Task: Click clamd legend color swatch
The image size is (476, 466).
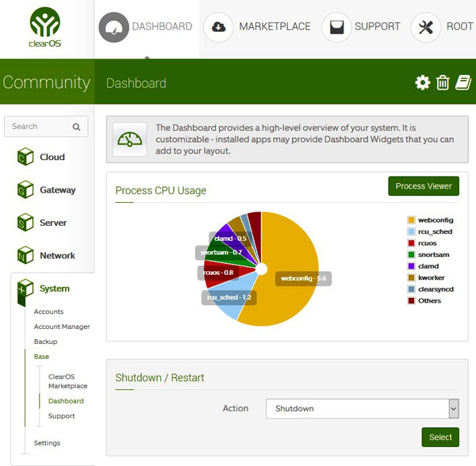Action: coord(411,266)
